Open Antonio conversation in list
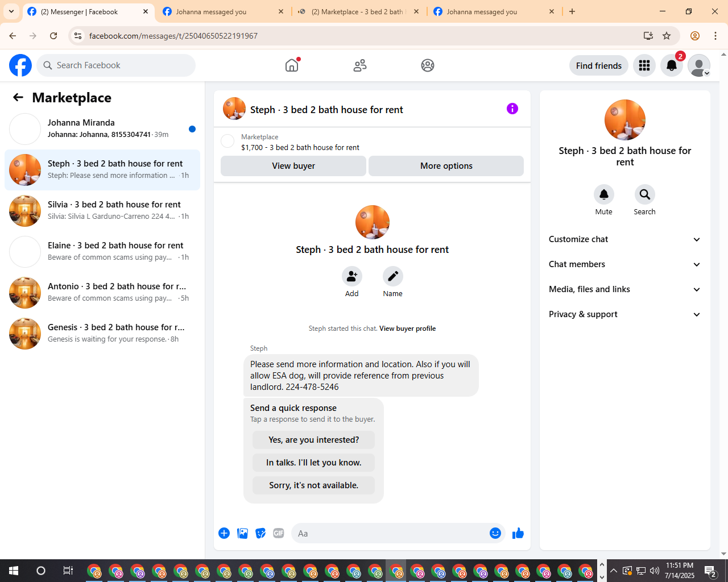Viewport: 728px width, 582px height. coord(102,293)
